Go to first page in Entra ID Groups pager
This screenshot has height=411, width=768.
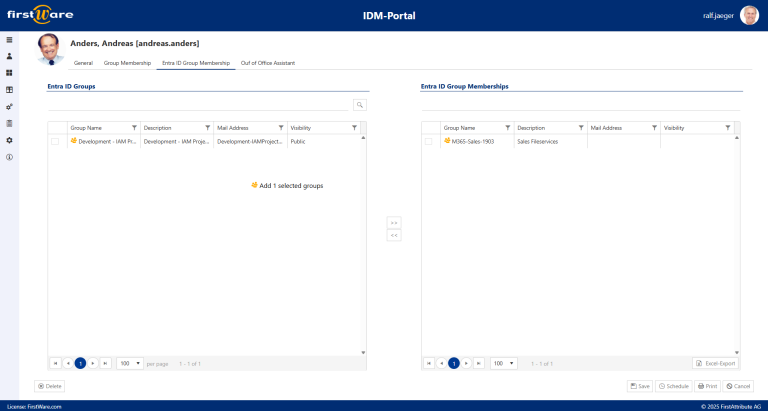(x=55, y=363)
